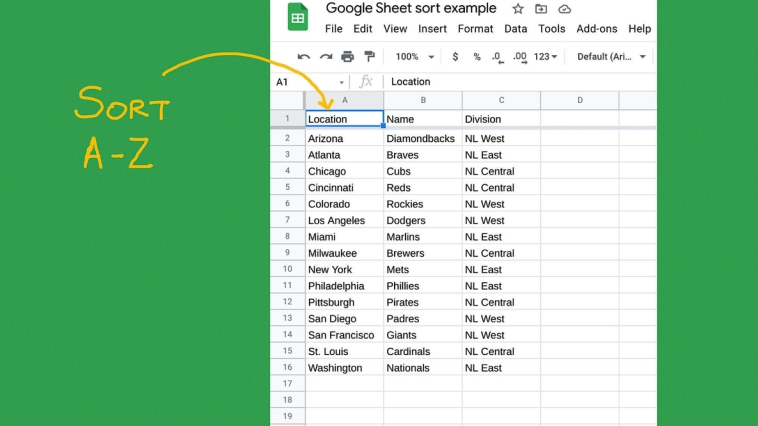The image size is (758, 426).
Task: Apply percent format to cell
Action: point(477,57)
